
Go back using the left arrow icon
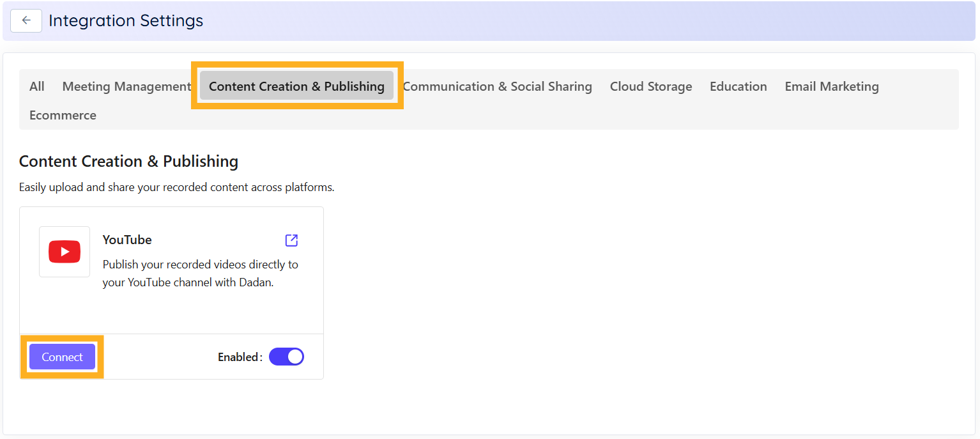[x=26, y=20]
